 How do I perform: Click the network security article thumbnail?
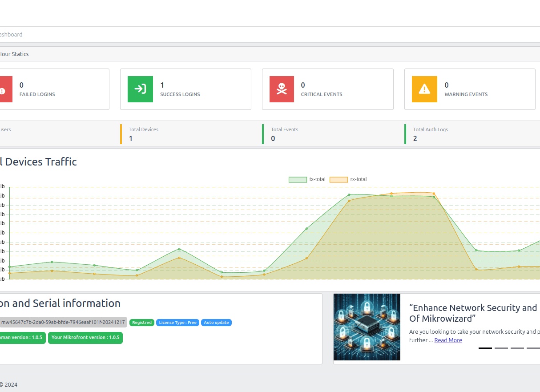pos(367,327)
